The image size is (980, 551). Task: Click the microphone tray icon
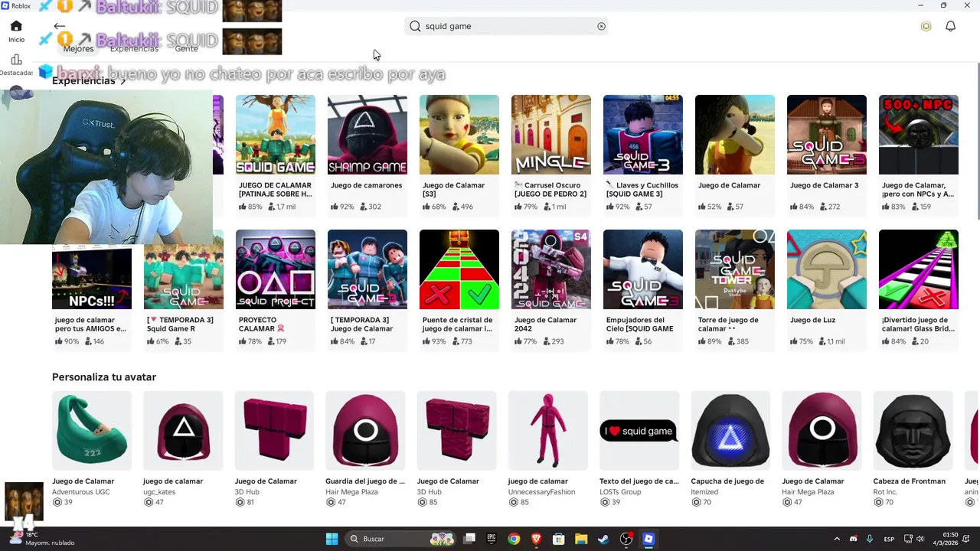(870, 539)
